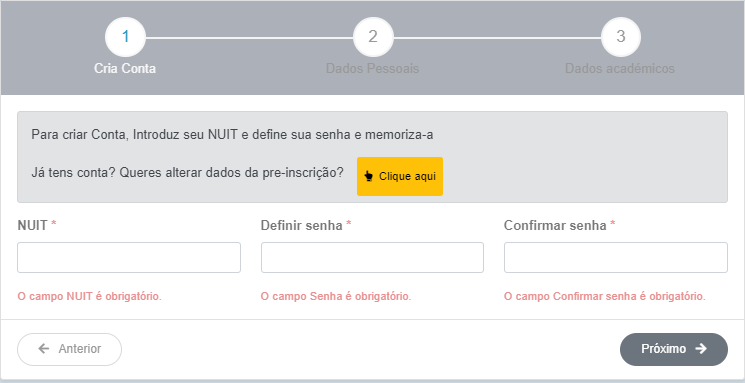This screenshot has width=745, height=383.
Task: Open the Cria Conta step label
Action: point(125,68)
